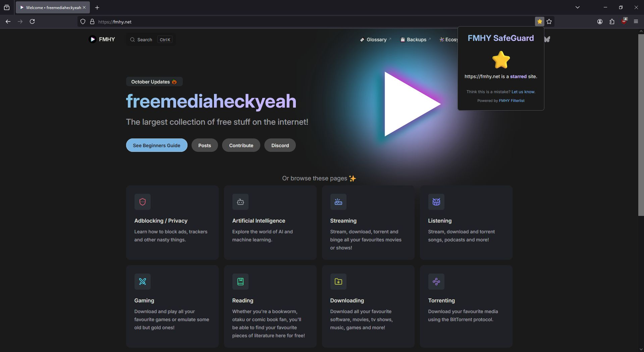Open the Downloading card title

click(x=347, y=300)
